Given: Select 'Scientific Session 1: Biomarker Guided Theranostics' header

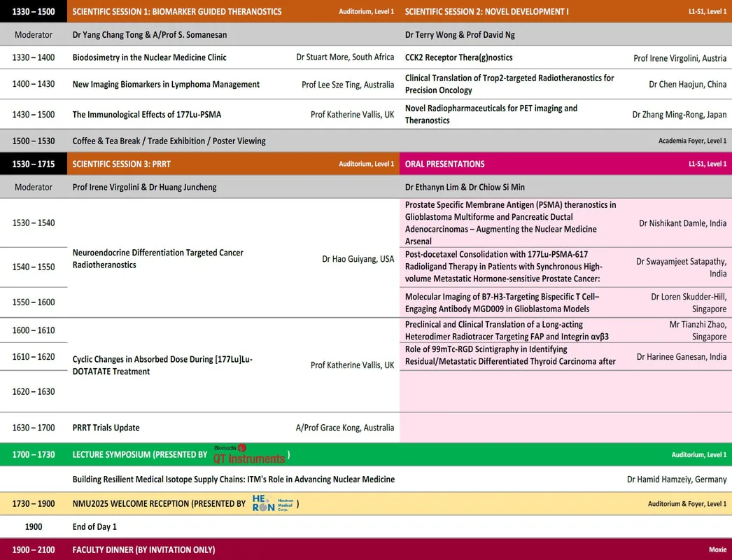Looking at the screenshot, I should pos(177,11).
